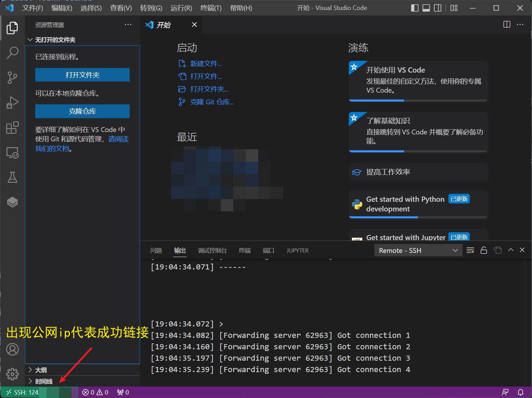Collapse the 无打开的文件夹 section
532x398 pixels.
tap(83, 40)
